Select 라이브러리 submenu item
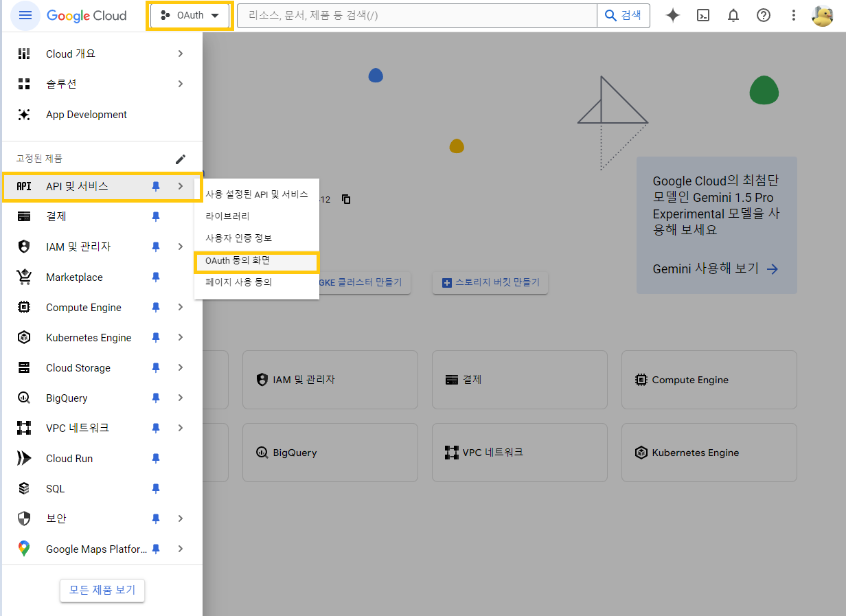Image resolution: width=846 pixels, height=616 pixels. pyautogui.click(x=257, y=216)
